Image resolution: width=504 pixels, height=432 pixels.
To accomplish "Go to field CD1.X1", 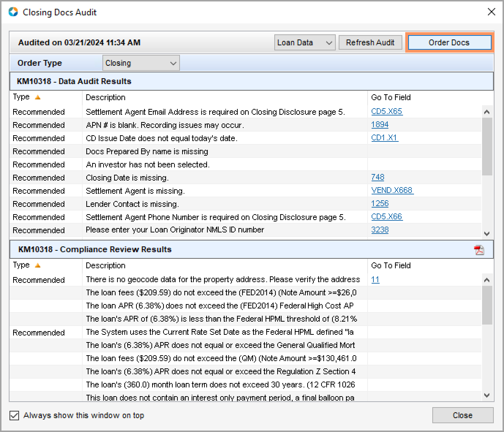I will (x=384, y=138).
